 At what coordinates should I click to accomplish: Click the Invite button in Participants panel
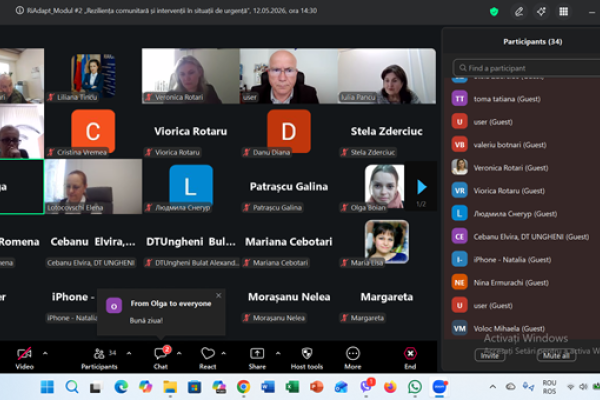pyautogui.click(x=489, y=356)
